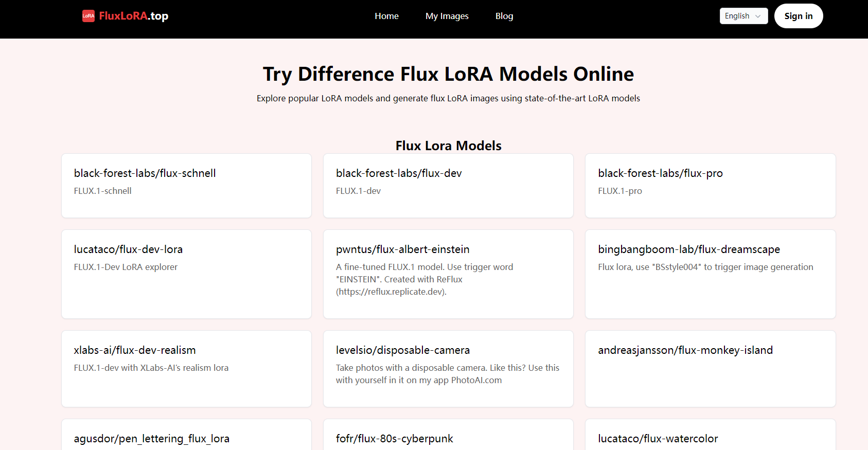
Task: Navigate to the Blog page
Action: click(x=504, y=16)
